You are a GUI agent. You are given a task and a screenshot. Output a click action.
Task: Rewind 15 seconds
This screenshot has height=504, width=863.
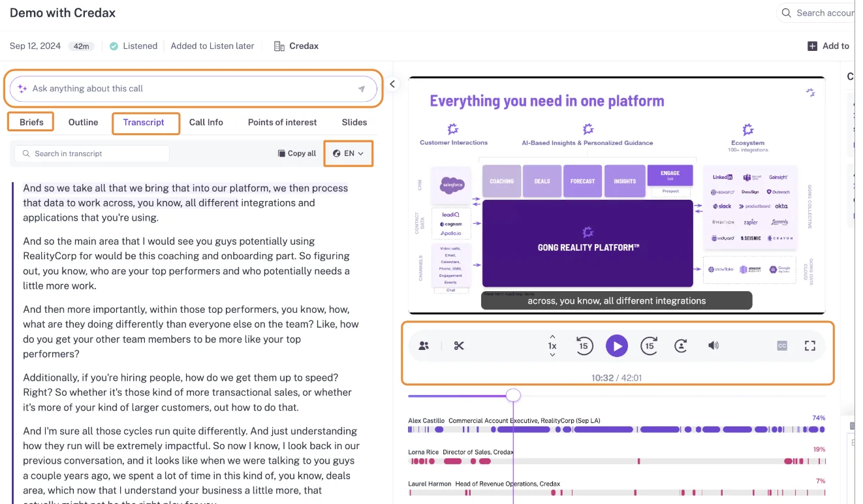tap(584, 346)
